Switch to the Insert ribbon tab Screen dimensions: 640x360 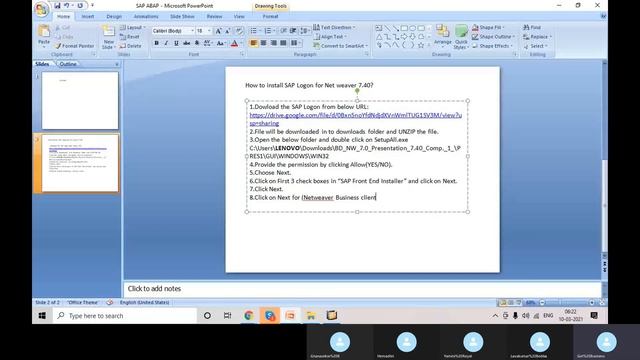(88, 17)
